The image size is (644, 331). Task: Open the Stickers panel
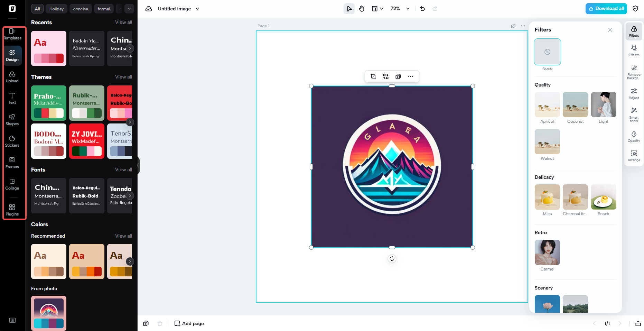[x=12, y=141]
